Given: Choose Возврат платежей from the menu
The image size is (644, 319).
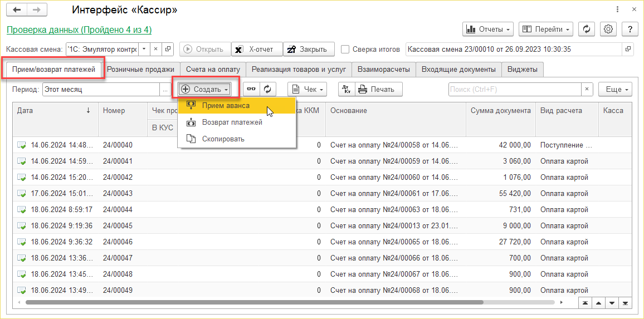Looking at the screenshot, I should click(x=232, y=122).
